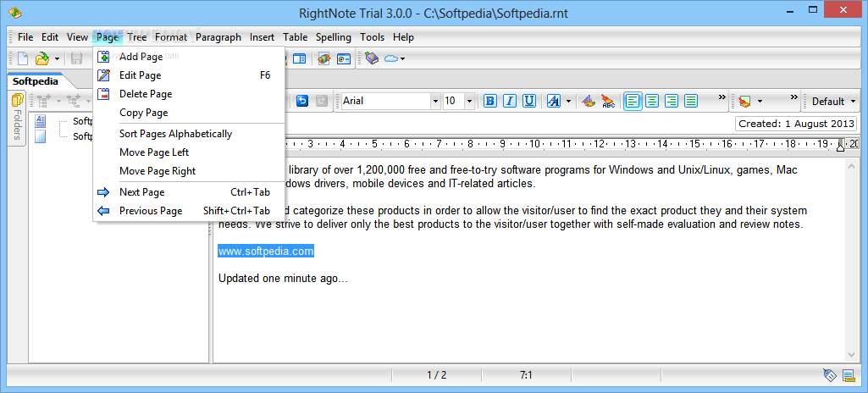This screenshot has height=393, width=868.
Task: Click the www.softpedia.com link text
Action: 266,252
